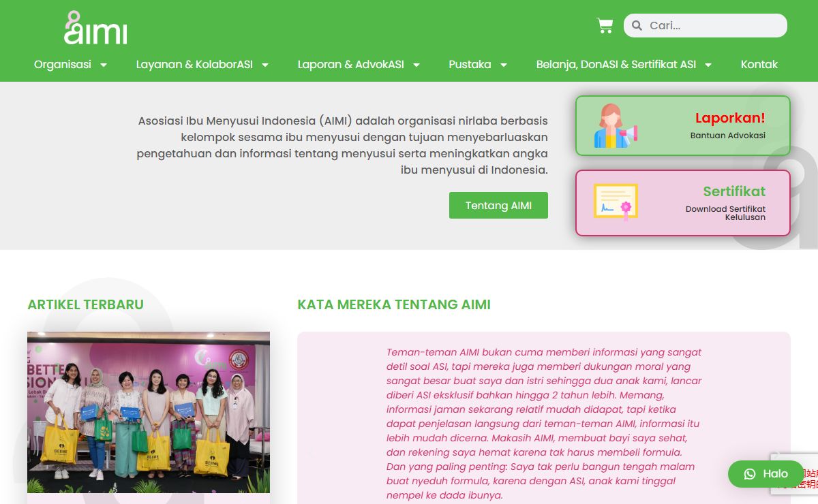Expand the Belanja, DonASI & Sertifikat ASI arrow
Viewport: 818px width, 504px height.
point(708,65)
